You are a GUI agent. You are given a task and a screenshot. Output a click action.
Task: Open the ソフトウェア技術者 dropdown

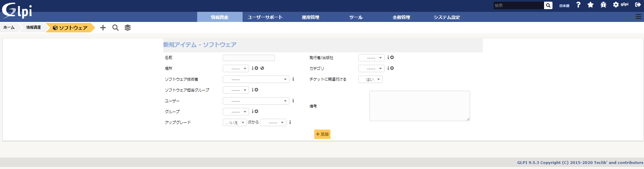tap(256, 80)
